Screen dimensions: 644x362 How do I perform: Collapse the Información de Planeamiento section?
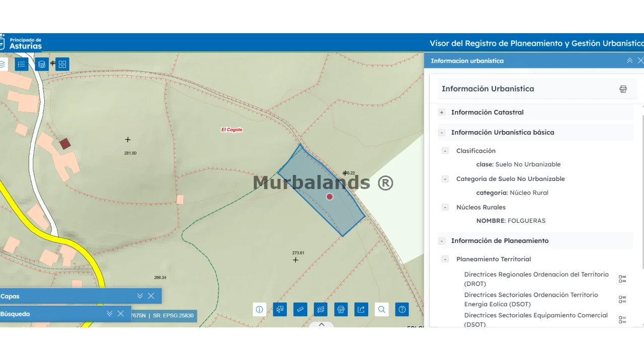click(x=442, y=241)
